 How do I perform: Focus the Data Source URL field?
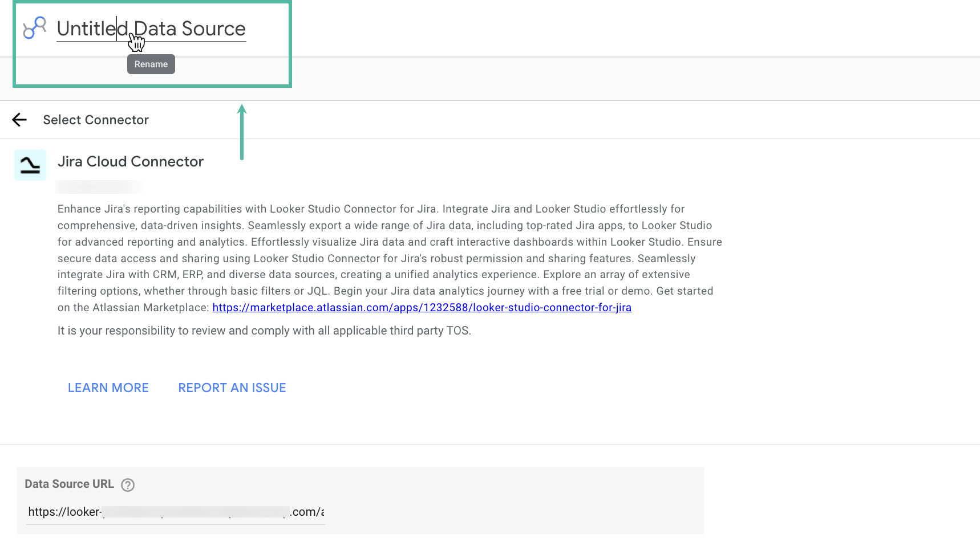point(176,512)
